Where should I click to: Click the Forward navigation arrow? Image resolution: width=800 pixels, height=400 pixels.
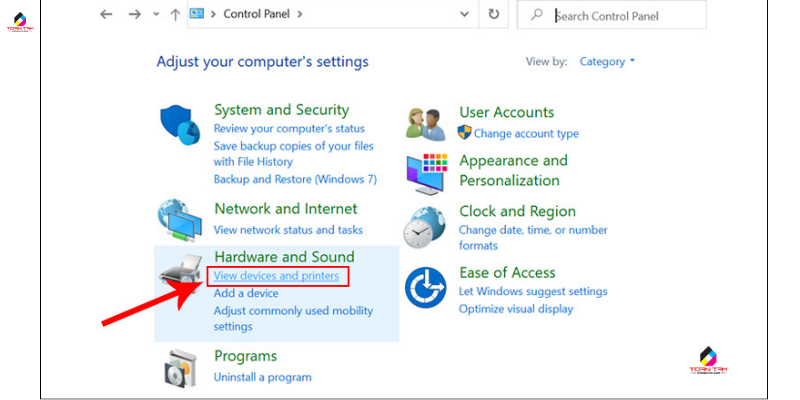(136, 15)
